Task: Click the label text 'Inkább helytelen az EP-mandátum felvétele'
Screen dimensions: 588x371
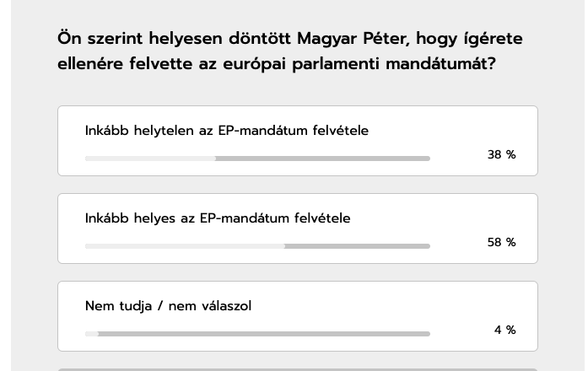Action: point(227,131)
